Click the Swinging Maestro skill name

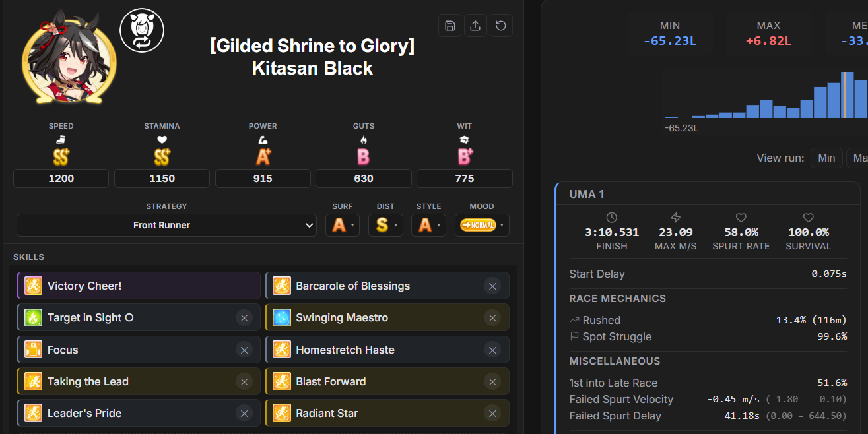(342, 317)
